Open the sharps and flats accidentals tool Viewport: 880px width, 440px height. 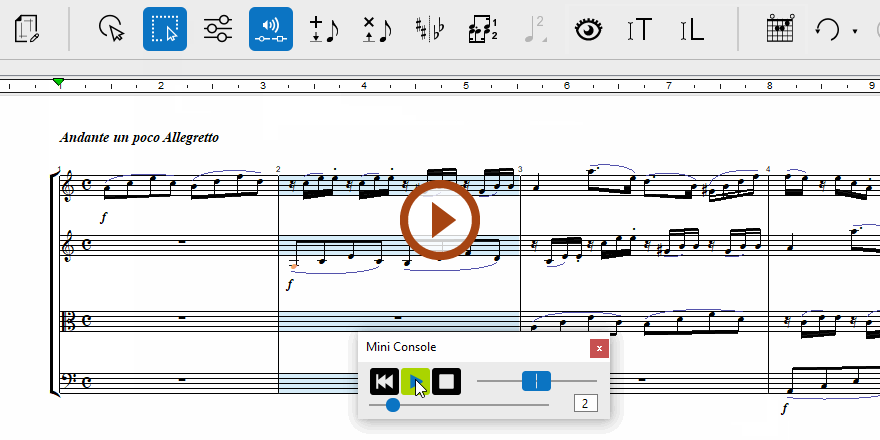tap(430, 29)
